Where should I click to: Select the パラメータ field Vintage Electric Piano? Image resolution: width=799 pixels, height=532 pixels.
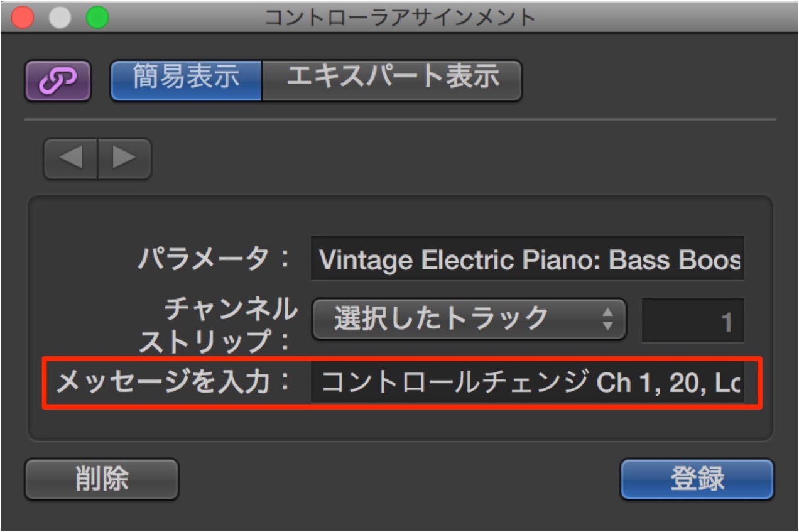point(528,258)
